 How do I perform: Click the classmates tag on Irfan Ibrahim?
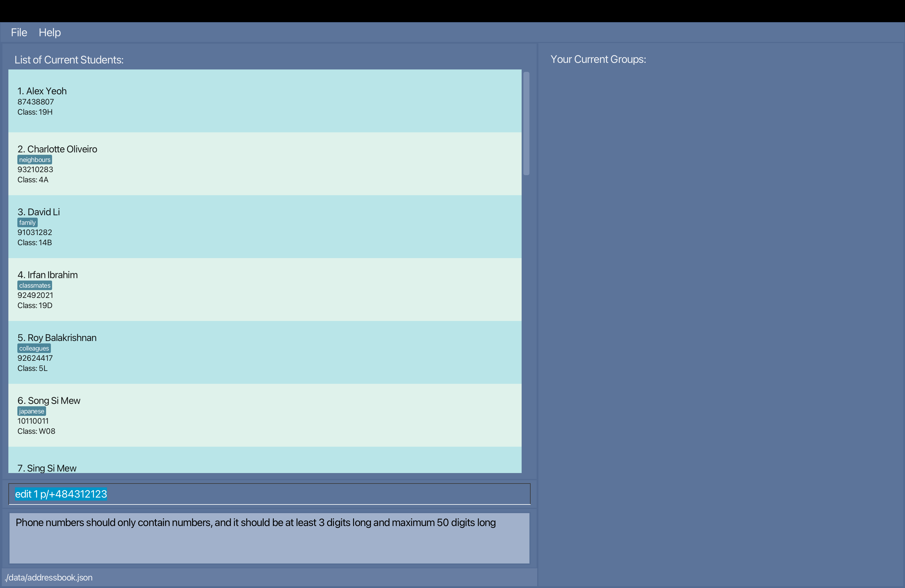coord(35,286)
